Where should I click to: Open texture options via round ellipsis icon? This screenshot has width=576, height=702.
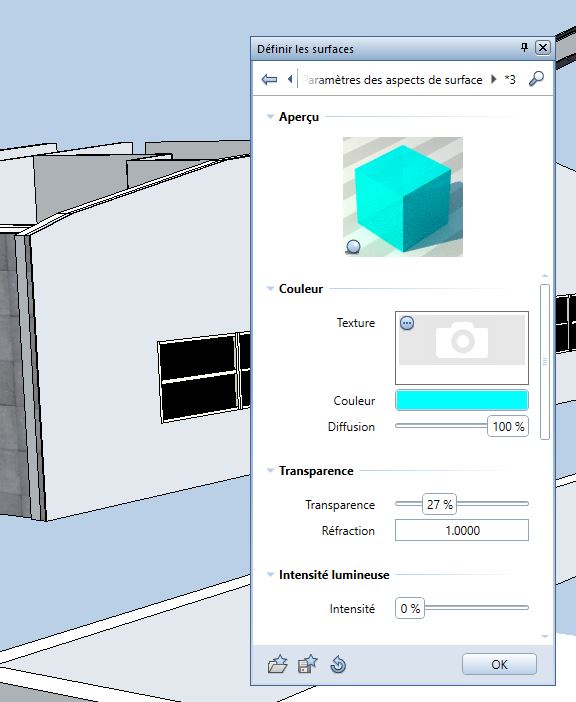(407, 323)
